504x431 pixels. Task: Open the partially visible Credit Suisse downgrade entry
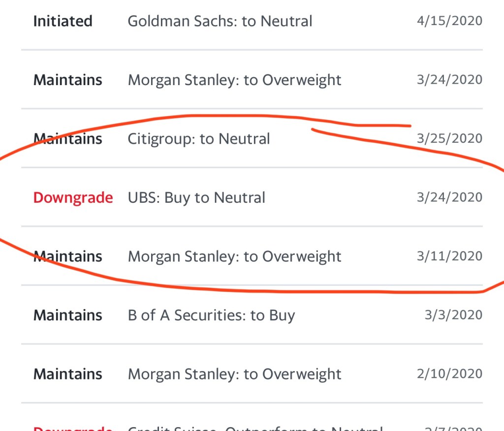pos(254,427)
